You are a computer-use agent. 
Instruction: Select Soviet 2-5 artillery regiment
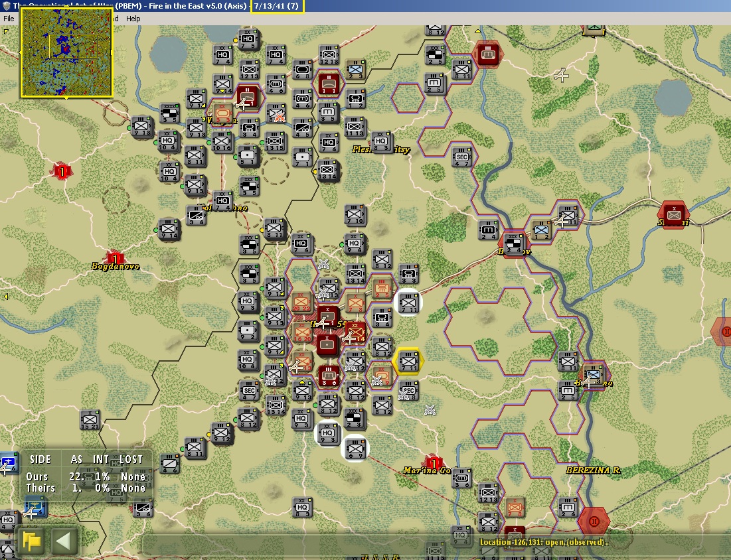pyautogui.click(x=382, y=288)
